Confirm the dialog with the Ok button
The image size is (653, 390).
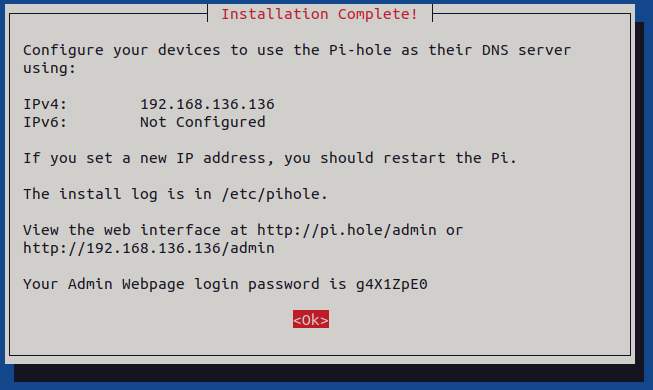pyautogui.click(x=311, y=319)
